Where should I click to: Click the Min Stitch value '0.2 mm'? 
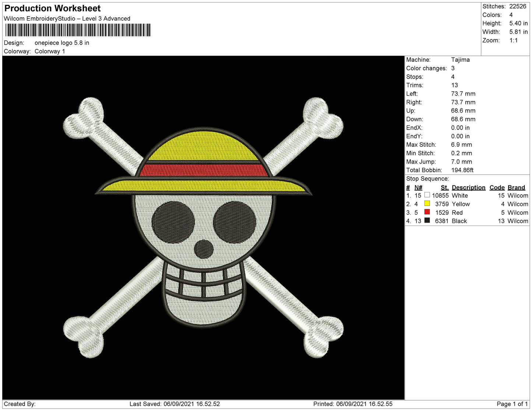[461, 153]
